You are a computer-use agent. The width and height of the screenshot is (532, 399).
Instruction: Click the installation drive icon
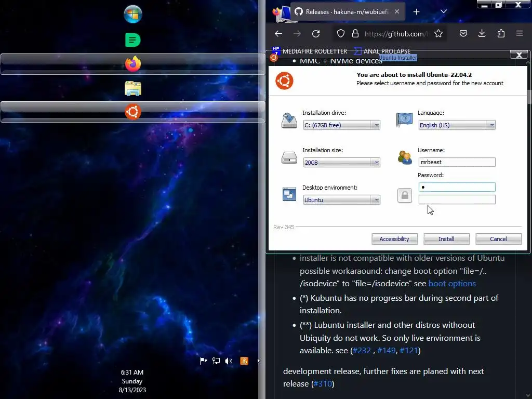coord(289,121)
